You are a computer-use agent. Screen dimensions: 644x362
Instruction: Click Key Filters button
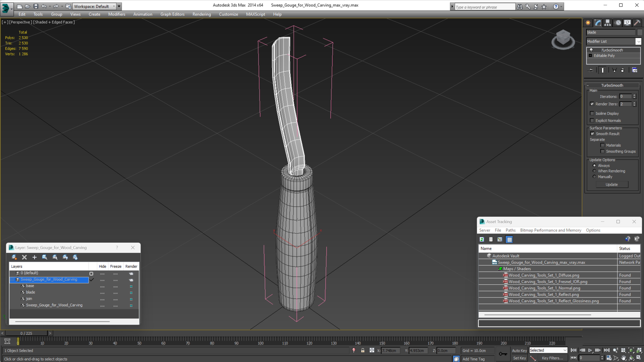point(552,358)
